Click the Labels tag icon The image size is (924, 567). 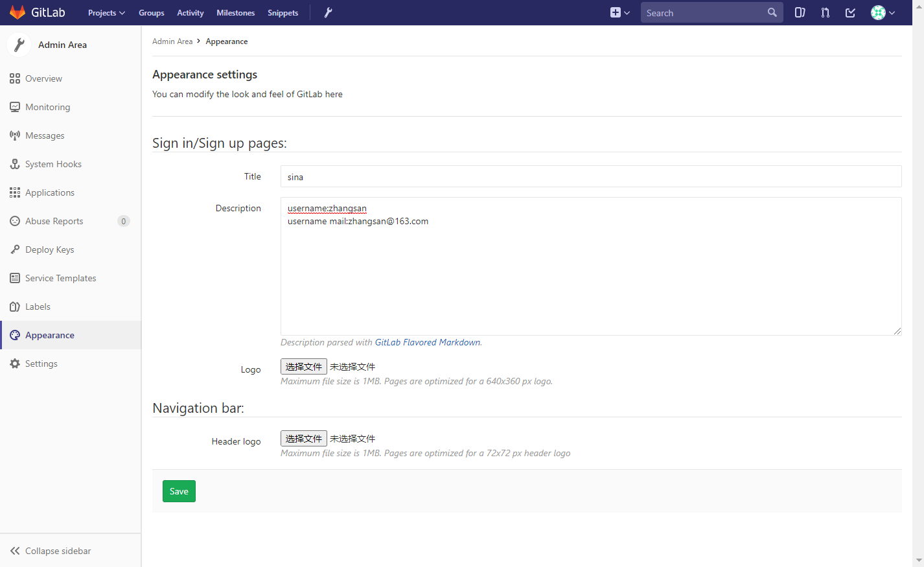(15, 307)
